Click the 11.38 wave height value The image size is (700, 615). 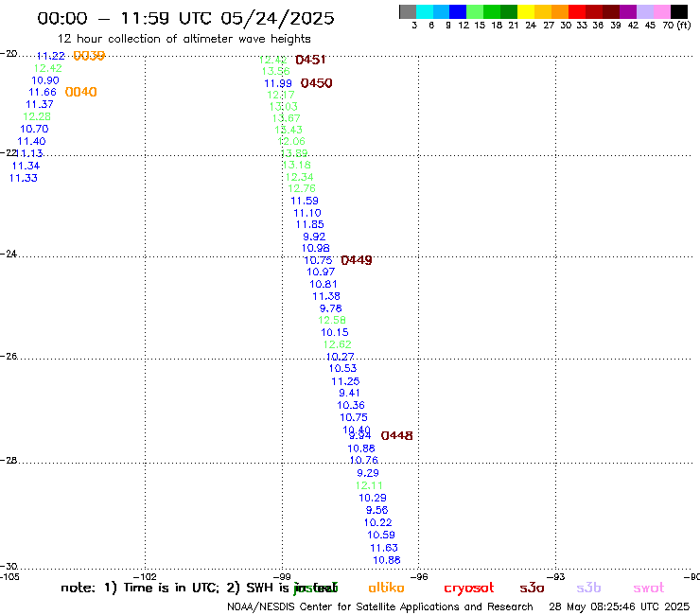point(326,296)
